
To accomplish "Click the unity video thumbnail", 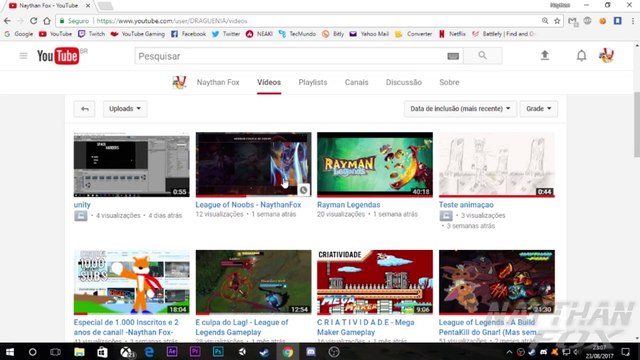I will click(x=131, y=164).
